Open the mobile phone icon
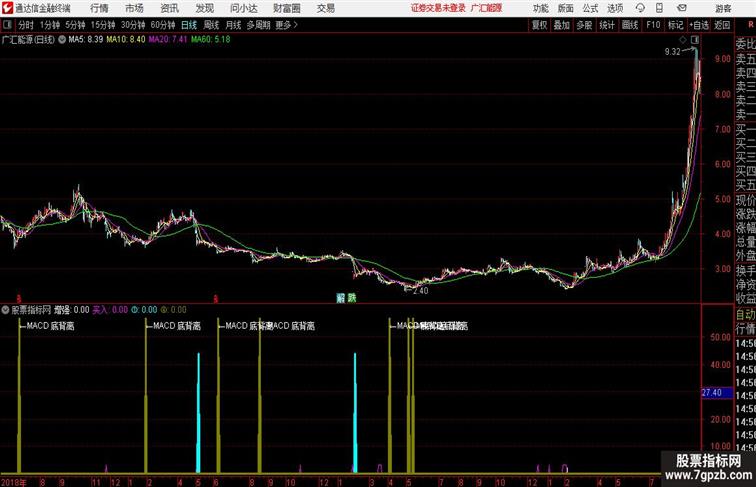This screenshot has height=487, width=756. tap(659, 8)
